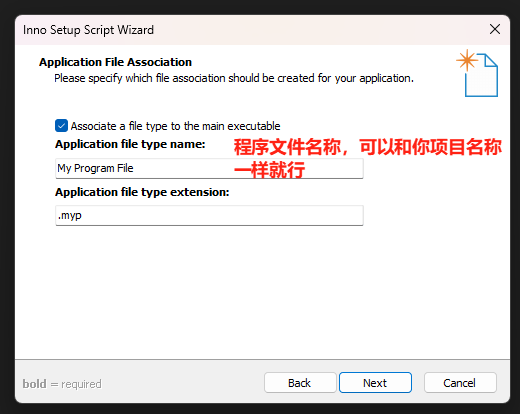
Task: Close the Inno Setup Script Wizard window
Action: click(495, 29)
